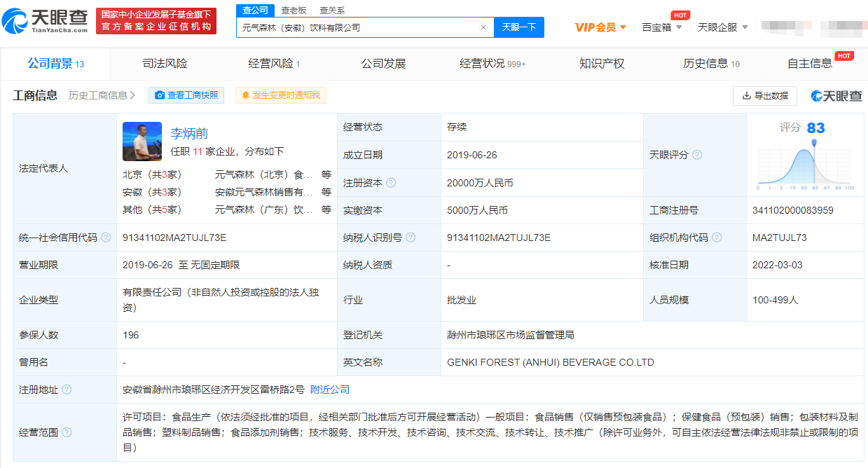Click the score marker on 评分 chart
The width and height of the screenshot is (868, 468).
(814, 143)
